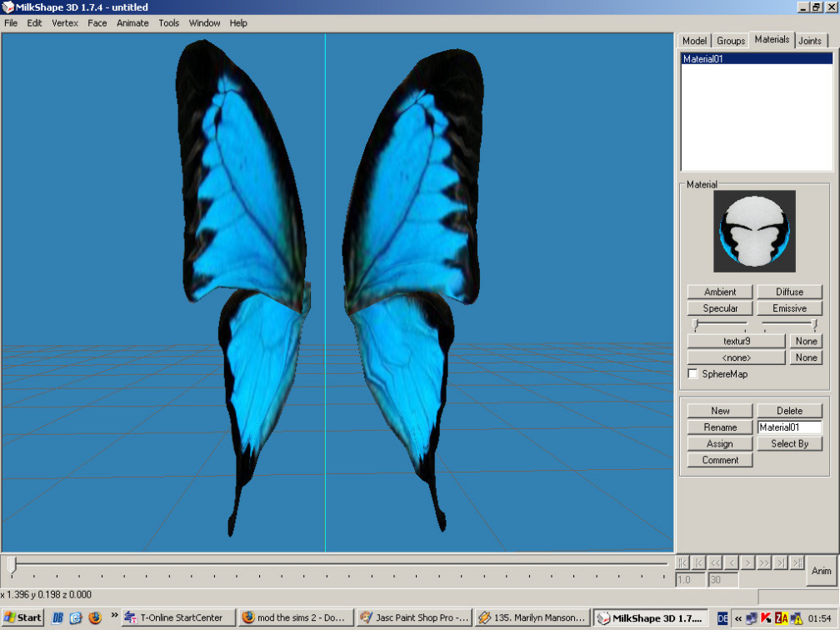The height and width of the screenshot is (630, 840).
Task: Click the Ambient color button
Action: pos(720,292)
